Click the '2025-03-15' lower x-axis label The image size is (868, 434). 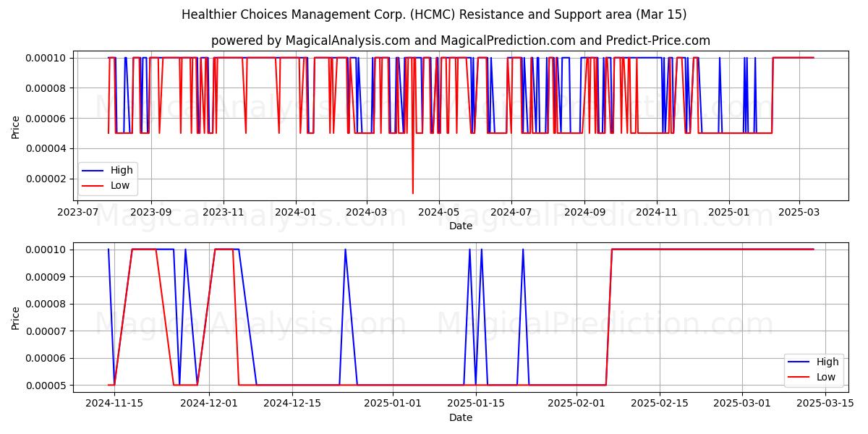point(825,404)
